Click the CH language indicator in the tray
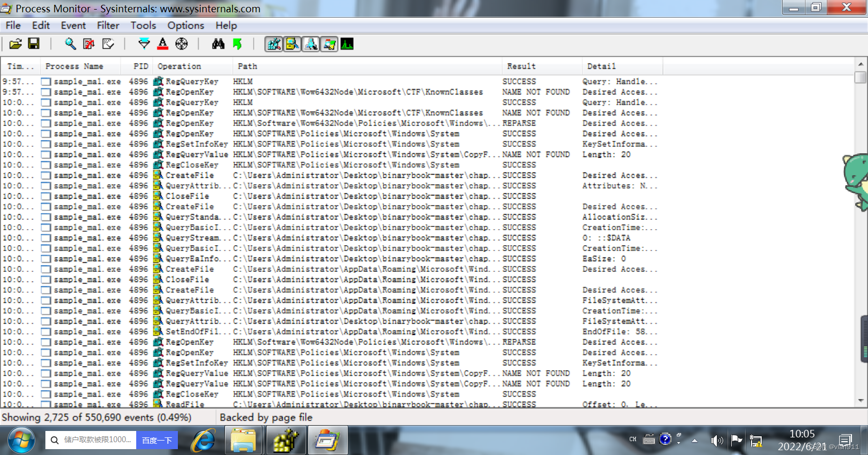 (x=633, y=440)
